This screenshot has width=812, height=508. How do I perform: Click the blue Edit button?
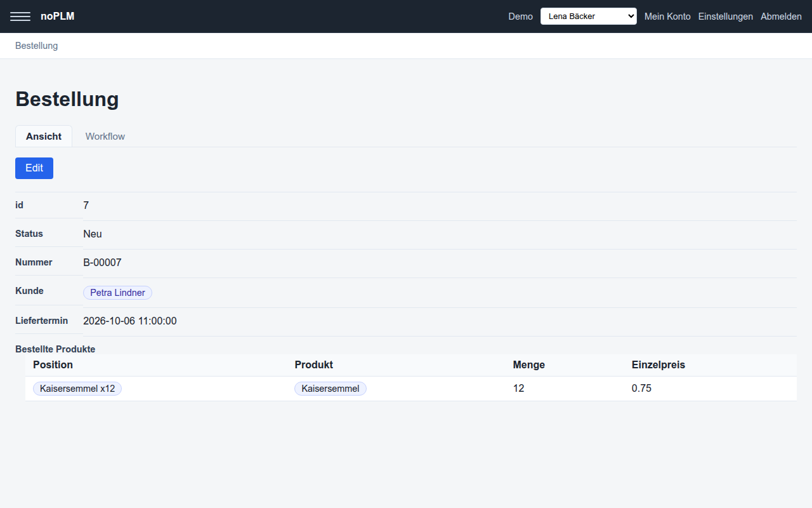(34, 168)
